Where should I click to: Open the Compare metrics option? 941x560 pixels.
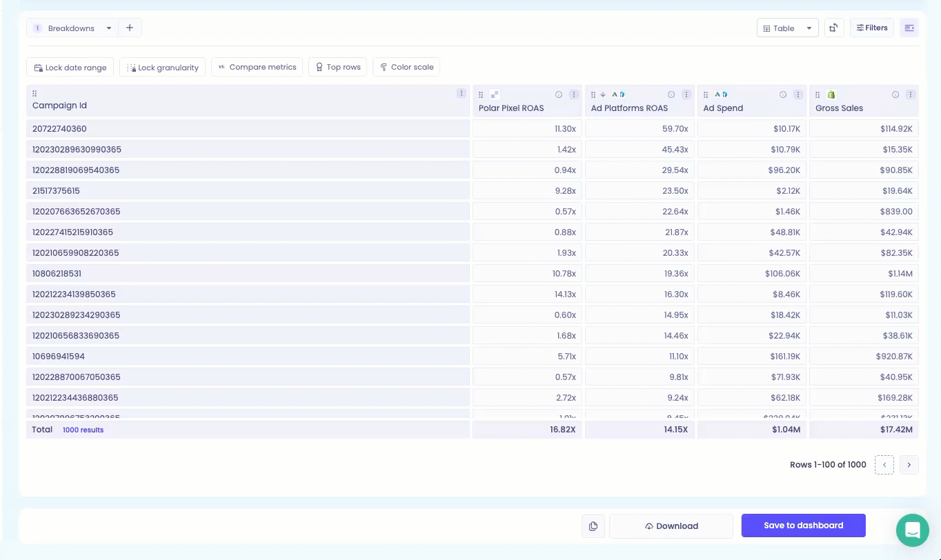point(257,67)
